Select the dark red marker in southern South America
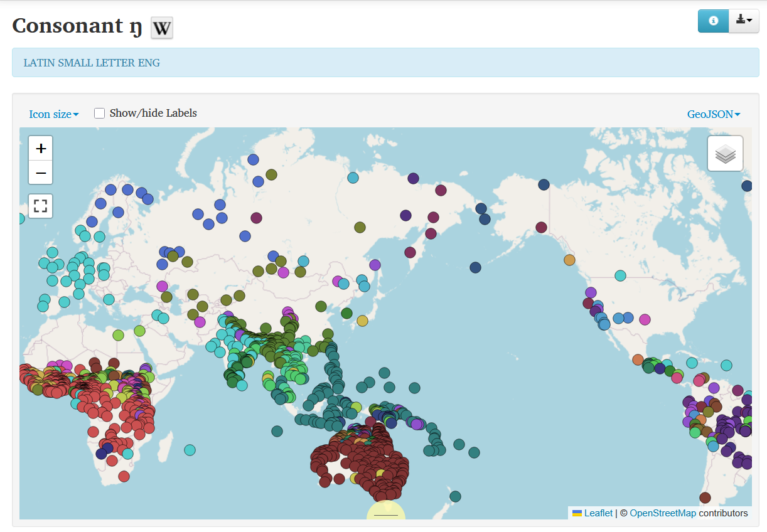Image resolution: width=767 pixels, height=532 pixels. [x=705, y=497]
